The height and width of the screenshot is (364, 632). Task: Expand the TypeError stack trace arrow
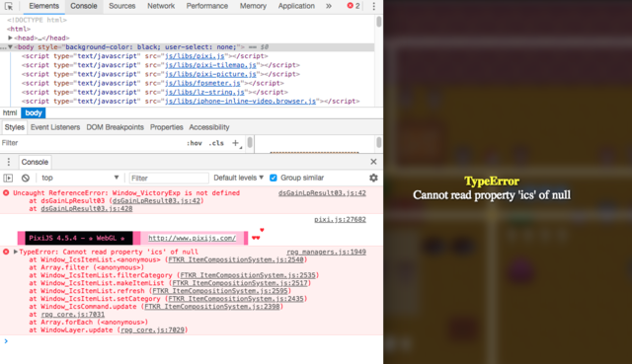click(x=16, y=252)
